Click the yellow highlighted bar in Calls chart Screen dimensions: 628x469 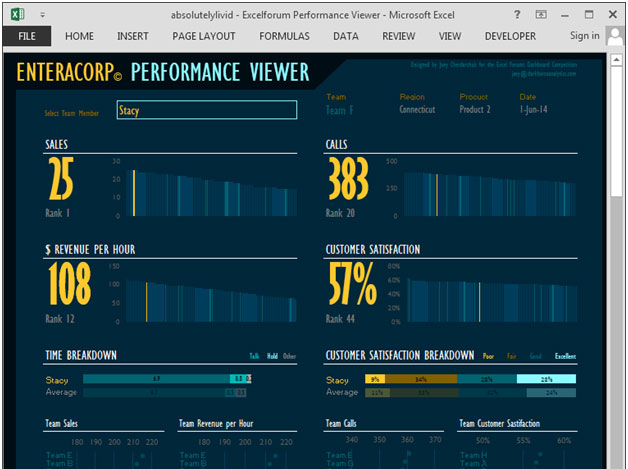coord(437,195)
